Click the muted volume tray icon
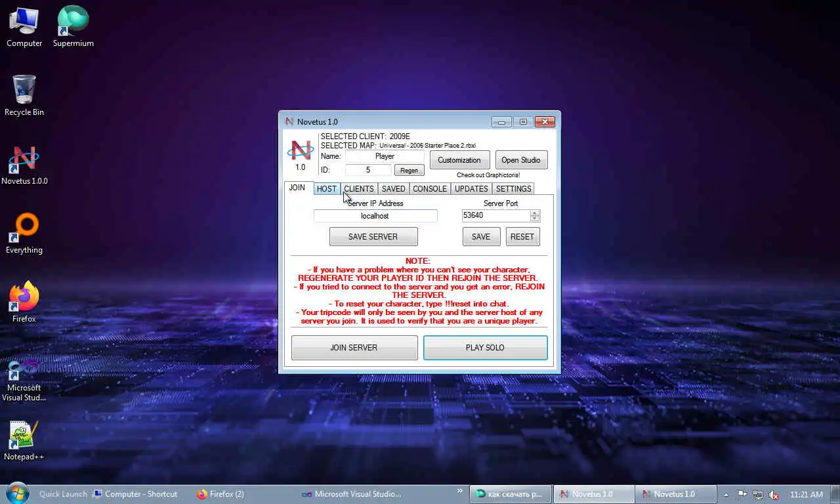This screenshot has height=504, width=840. click(774, 495)
